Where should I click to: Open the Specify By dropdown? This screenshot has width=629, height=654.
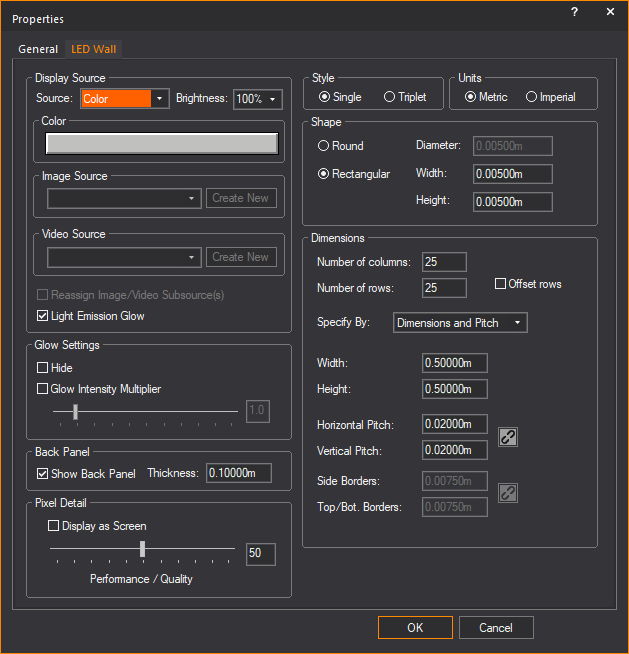pyautogui.click(x=460, y=323)
